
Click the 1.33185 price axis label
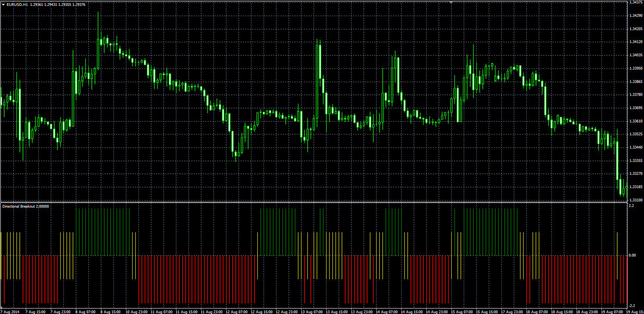pyautogui.click(x=636, y=187)
